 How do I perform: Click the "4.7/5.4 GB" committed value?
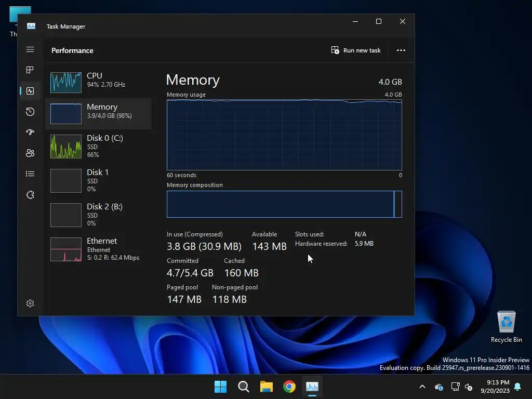click(x=190, y=273)
